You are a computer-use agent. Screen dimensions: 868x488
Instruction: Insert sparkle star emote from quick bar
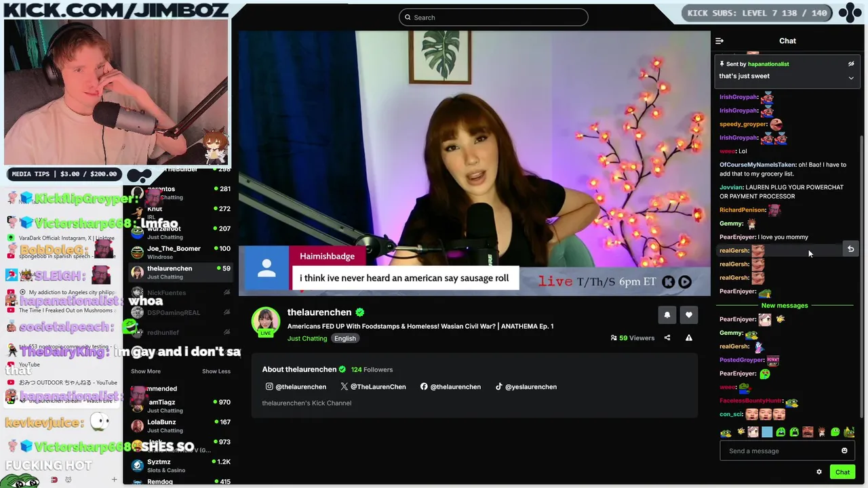(741, 432)
